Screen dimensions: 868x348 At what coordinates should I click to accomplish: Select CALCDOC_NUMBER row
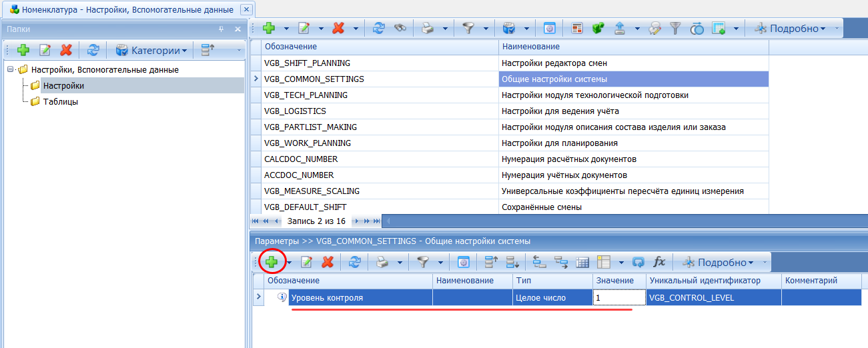tap(510, 159)
